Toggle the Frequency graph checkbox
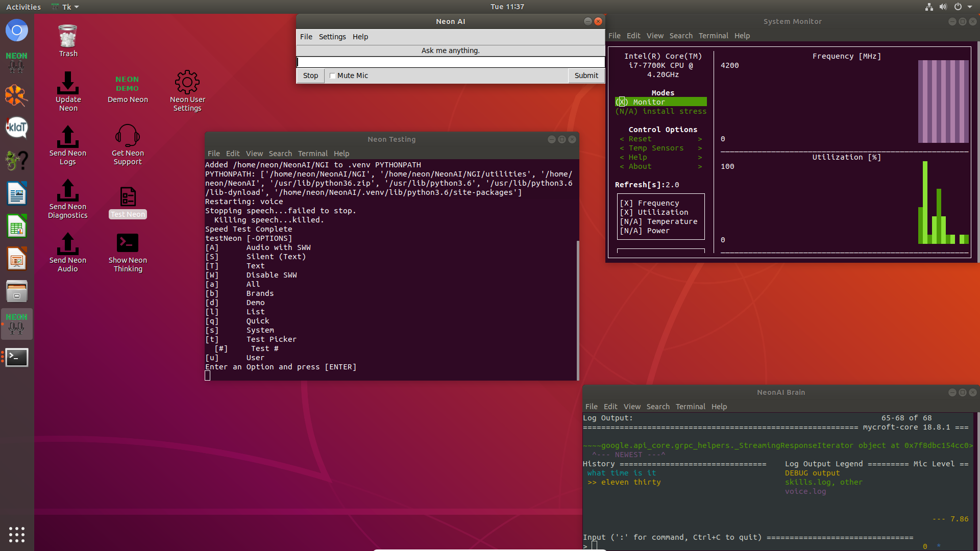Viewport: 980px width, 551px height. [649, 203]
